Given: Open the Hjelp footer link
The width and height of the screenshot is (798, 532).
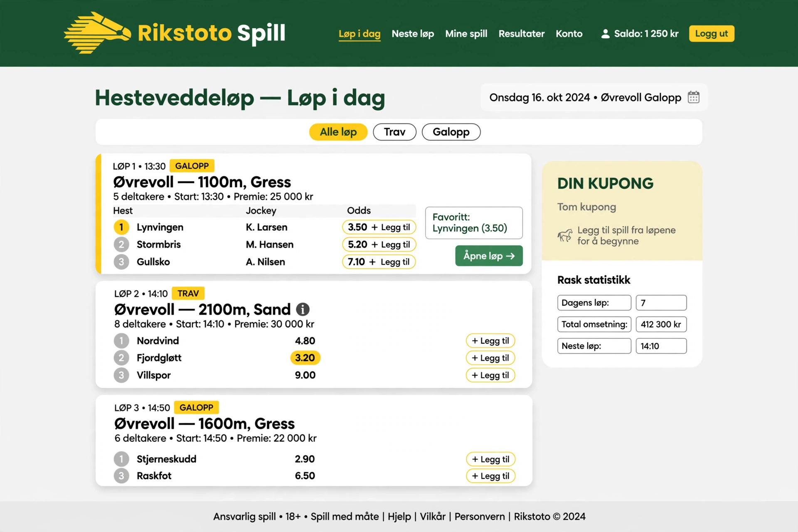Looking at the screenshot, I should [399, 517].
